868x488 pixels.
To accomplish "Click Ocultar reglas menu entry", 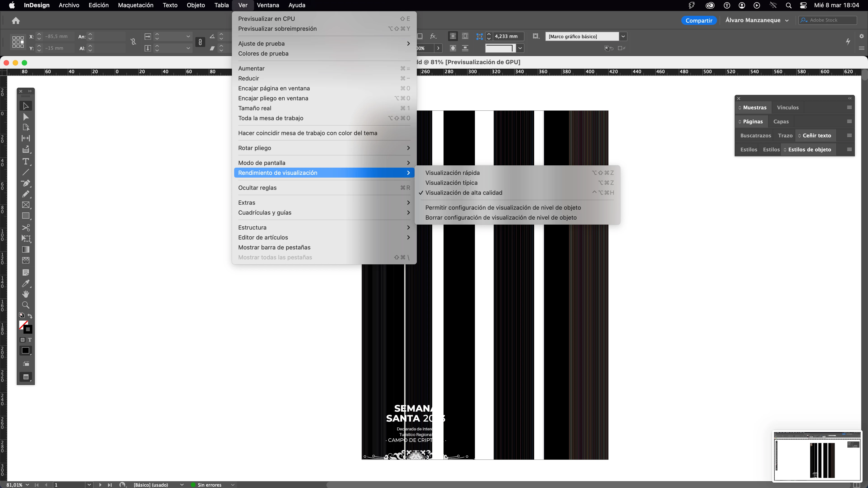I will (x=257, y=188).
